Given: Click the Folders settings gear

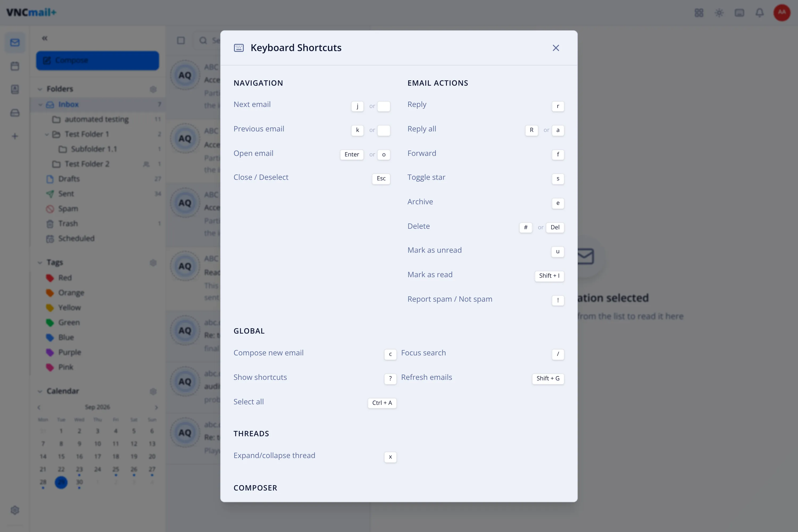Looking at the screenshot, I should coord(153,89).
